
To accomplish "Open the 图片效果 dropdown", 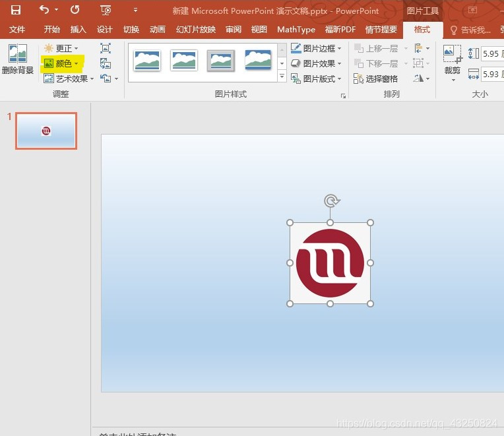I will tap(316, 63).
